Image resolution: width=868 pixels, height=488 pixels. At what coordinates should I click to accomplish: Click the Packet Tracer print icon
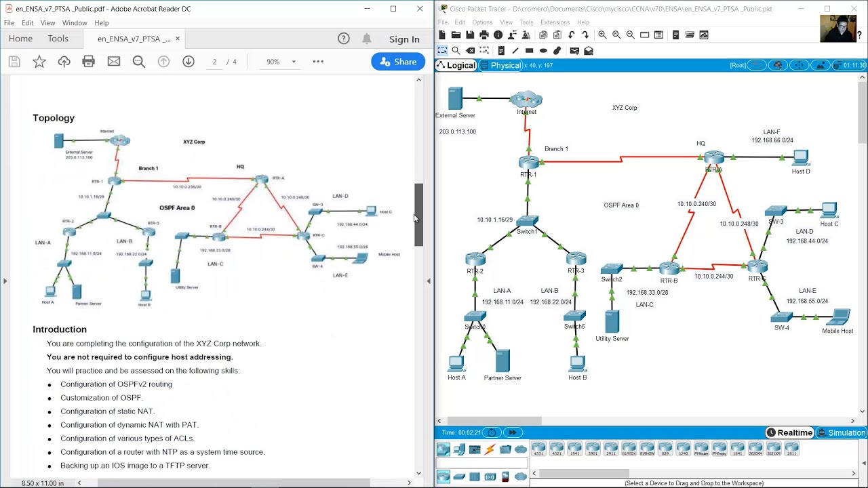pyautogui.click(x=484, y=35)
